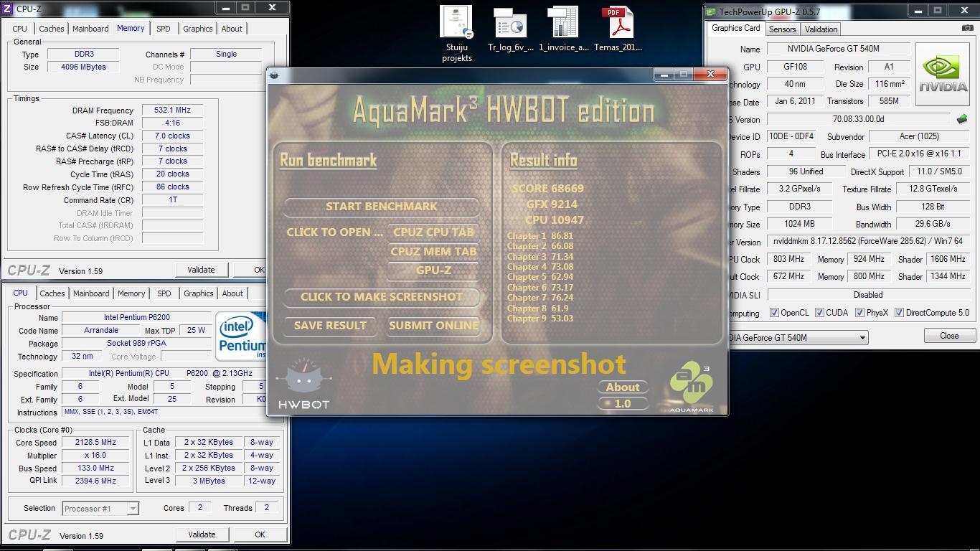Open CPUZ MEM TAB from AquaMark
The image size is (980, 551).
433,252
